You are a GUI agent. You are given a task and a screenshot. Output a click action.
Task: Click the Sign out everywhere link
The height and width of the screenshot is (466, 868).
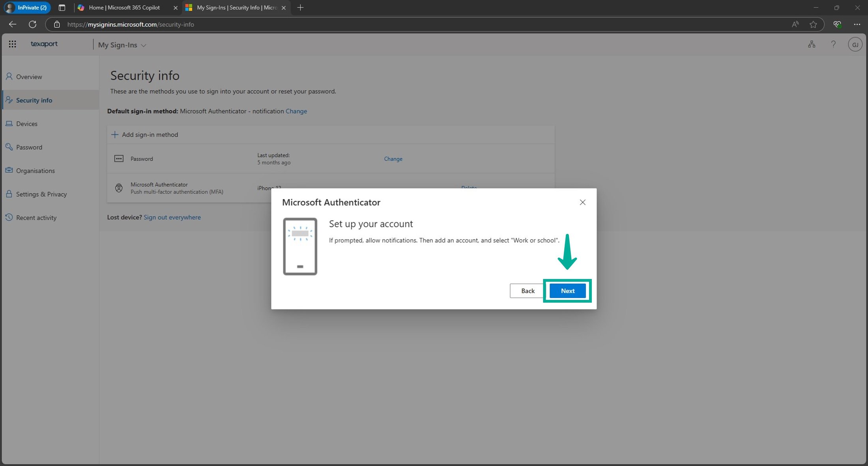172,217
